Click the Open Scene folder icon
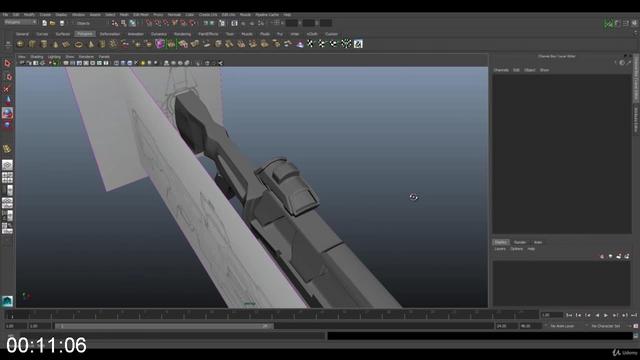640x360 pixels. pyautogui.click(x=53, y=23)
